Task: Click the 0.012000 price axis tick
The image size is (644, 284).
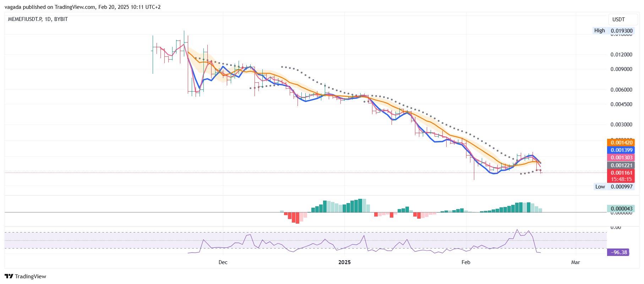Action: point(621,55)
